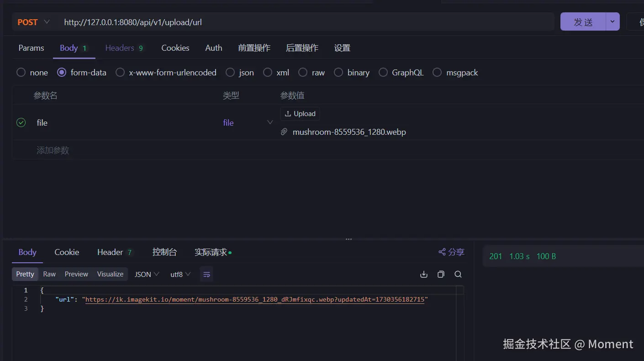Image resolution: width=644 pixels, height=361 pixels.
Task: Click the 1.03 s response time
Action: [519, 256]
